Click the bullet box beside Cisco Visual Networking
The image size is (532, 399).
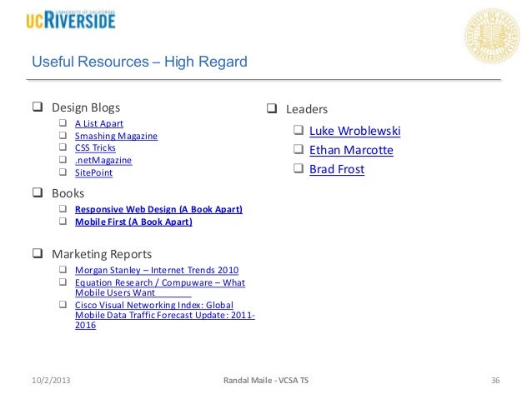click(63, 304)
